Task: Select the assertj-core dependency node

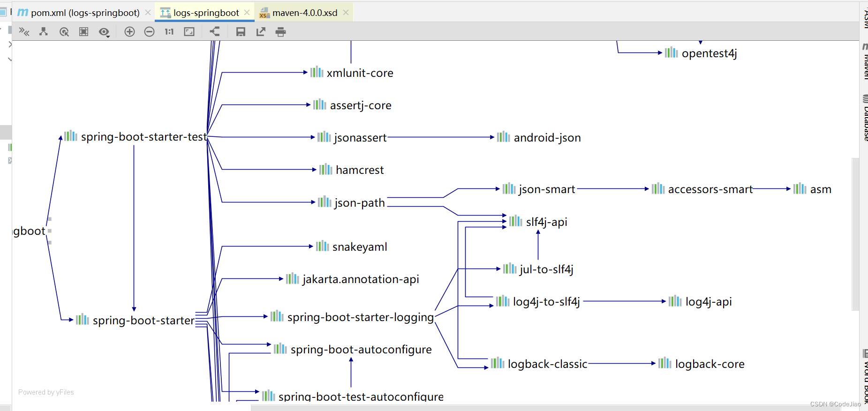Action: click(352, 105)
